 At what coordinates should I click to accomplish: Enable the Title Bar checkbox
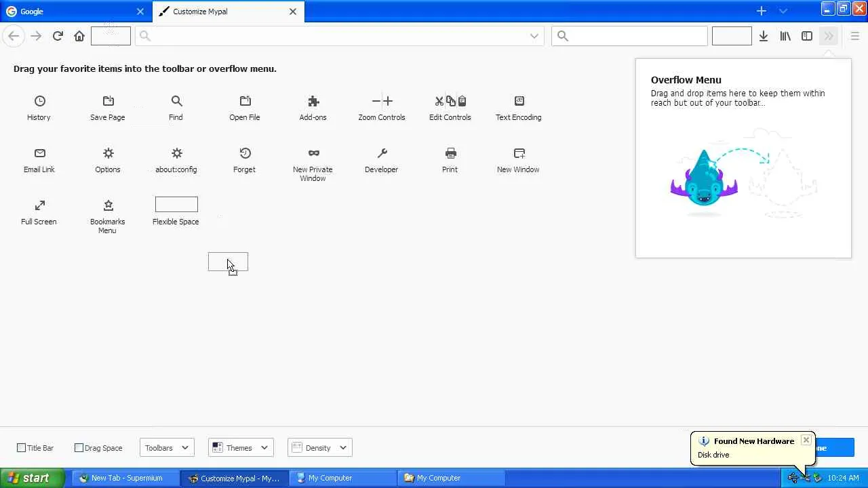click(x=21, y=448)
